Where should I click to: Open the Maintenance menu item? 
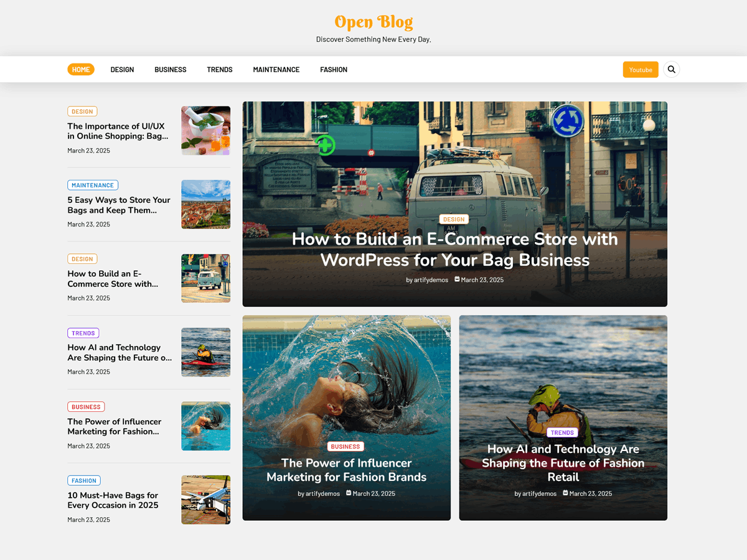click(276, 70)
